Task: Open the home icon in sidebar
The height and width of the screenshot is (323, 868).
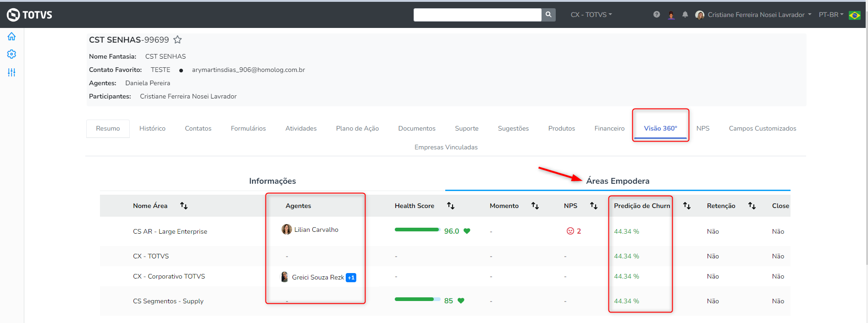Action: pos(11,36)
